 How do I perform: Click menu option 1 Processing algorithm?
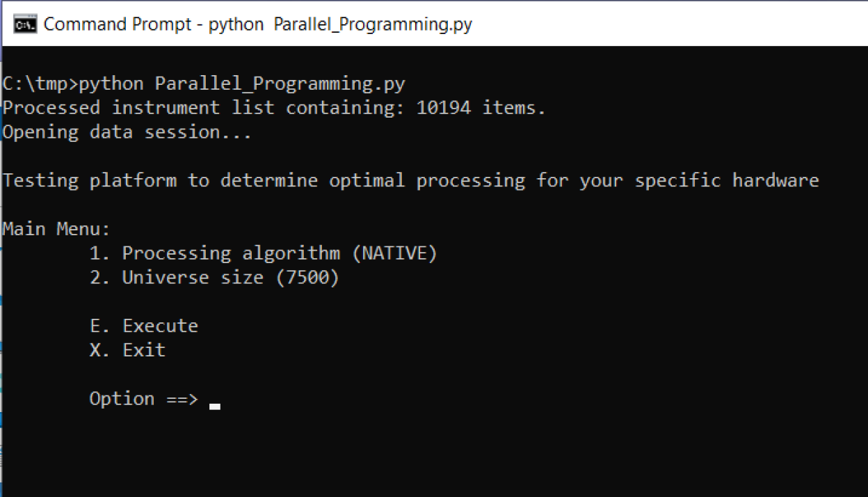(x=263, y=253)
